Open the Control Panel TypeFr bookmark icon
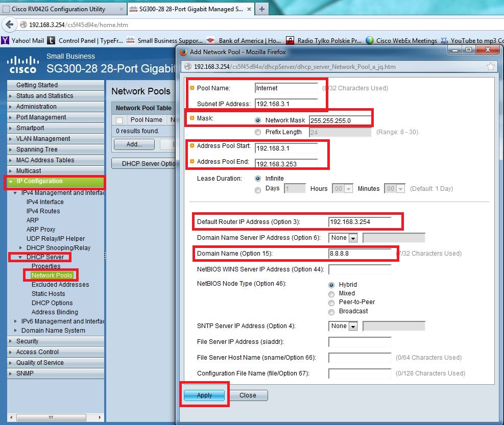Viewport: 504px width, 425px height. pyautogui.click(x=51, y=40)
